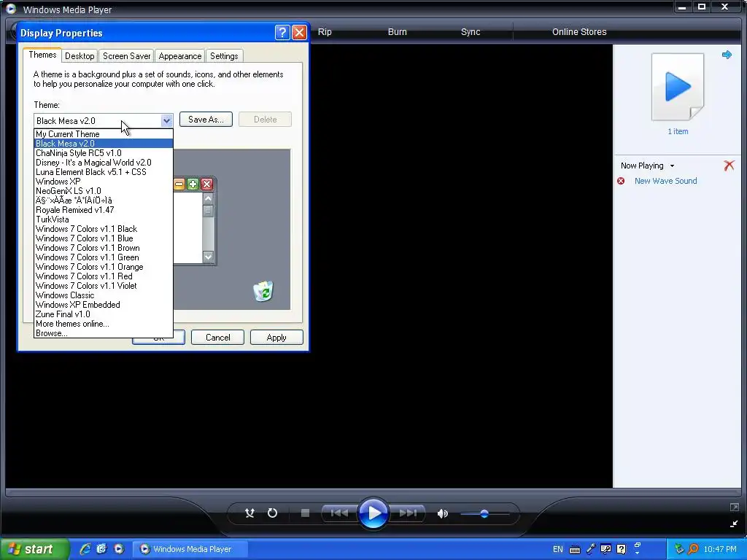Image resolution: width=747 pixels, height=560 pixels.
Task: Click Save As button
Action: [206, 120]
